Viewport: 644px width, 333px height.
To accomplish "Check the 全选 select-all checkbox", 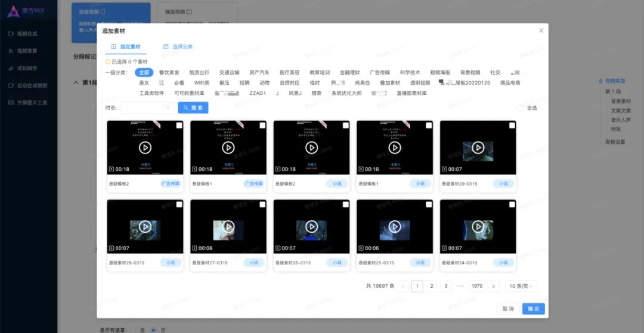I will [519, 108].
